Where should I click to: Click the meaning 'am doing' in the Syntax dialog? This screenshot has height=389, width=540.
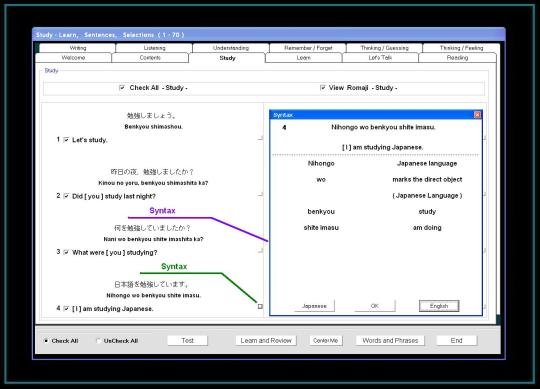click(x=427, y=228)
